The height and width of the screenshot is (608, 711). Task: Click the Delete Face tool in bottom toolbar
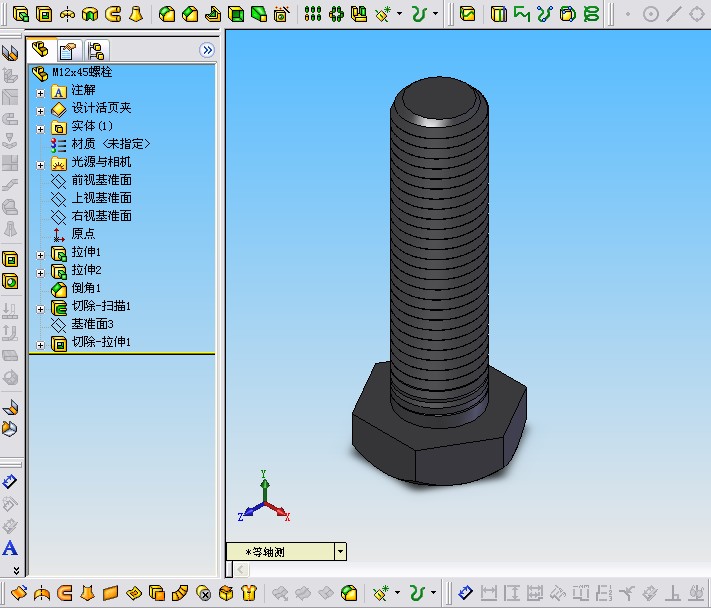(204, 592)
